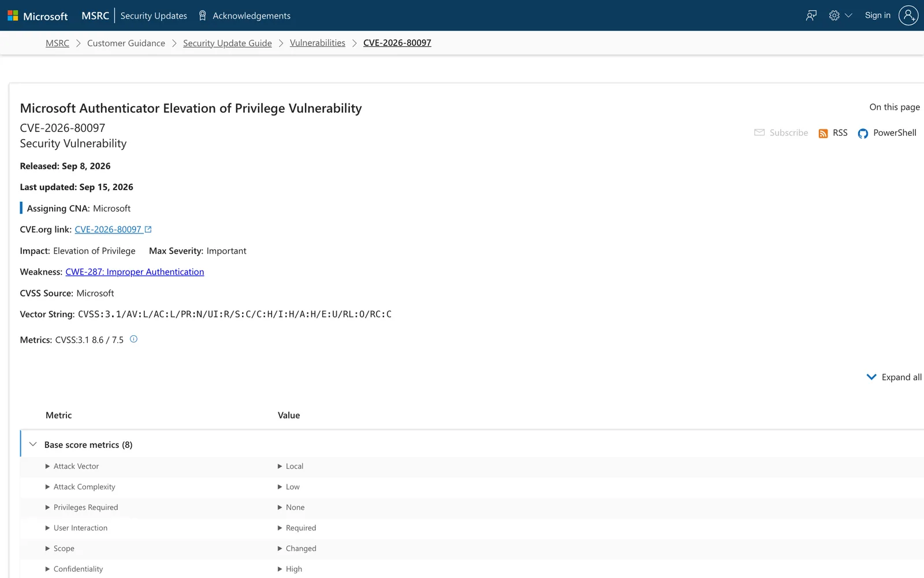Open the feedback icon in header
The image size is (924, 578).
(811, 16)
